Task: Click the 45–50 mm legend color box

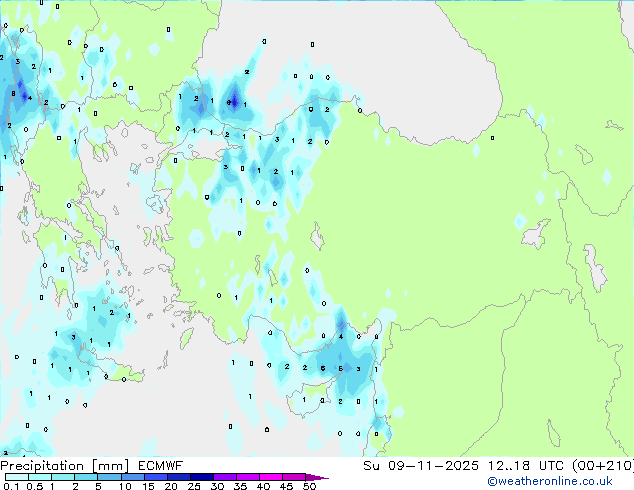Action: [x=294, y=477]
